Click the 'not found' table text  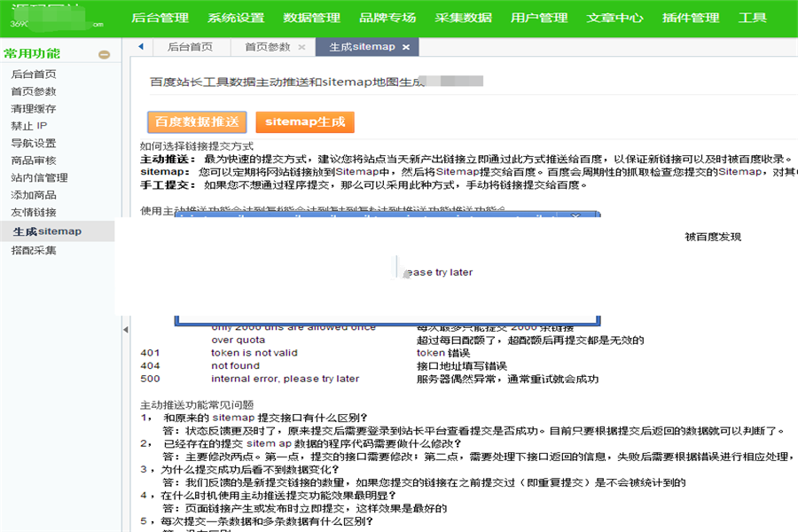coord(236,366)
